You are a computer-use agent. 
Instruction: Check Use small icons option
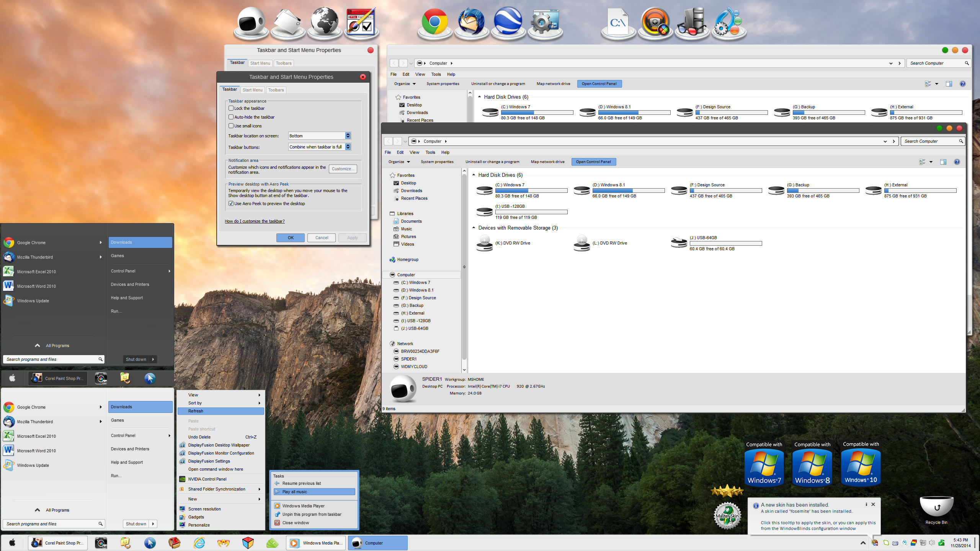tap(231, 126)
